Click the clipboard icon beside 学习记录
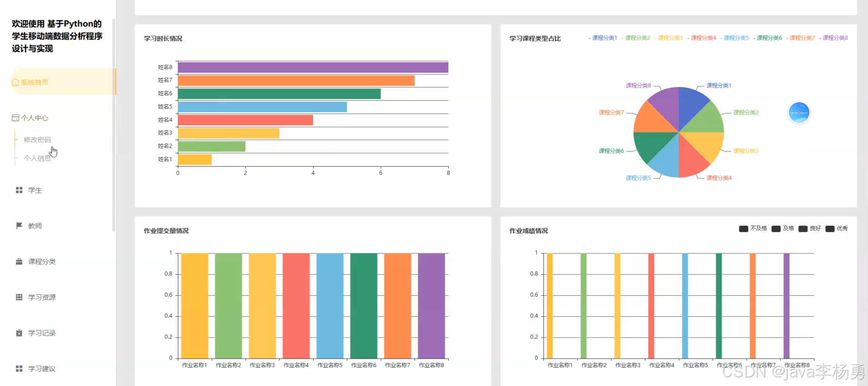 point(19,333)
